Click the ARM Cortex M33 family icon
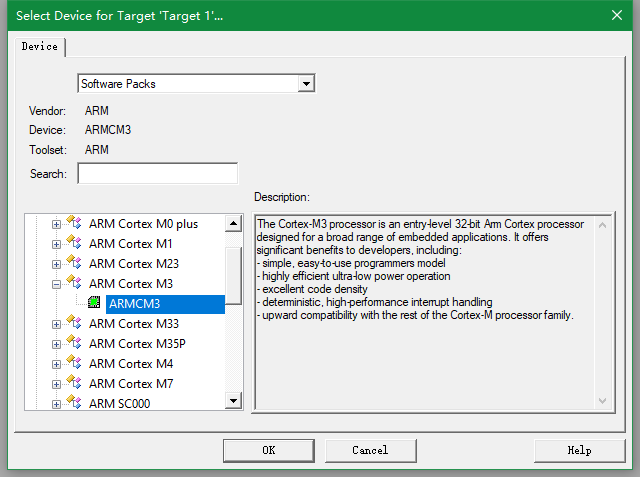Viewport: 640px width, 477px height. click(x=74, y=323)
